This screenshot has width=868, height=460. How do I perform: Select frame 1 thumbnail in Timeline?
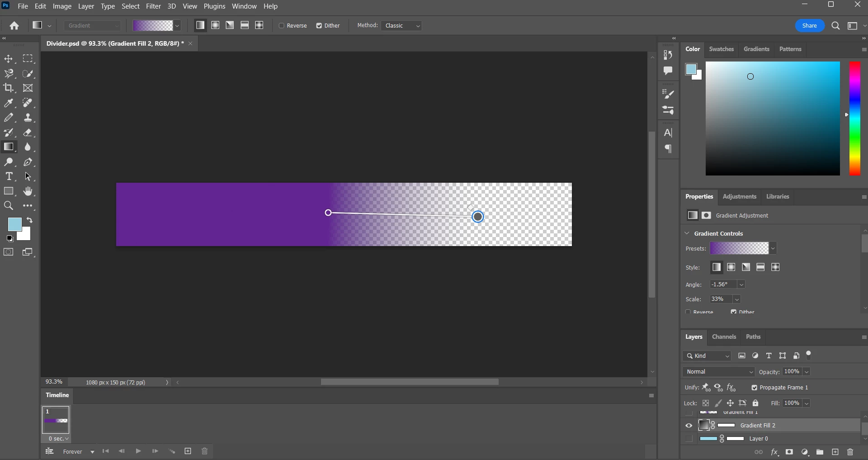coord(56,420)
